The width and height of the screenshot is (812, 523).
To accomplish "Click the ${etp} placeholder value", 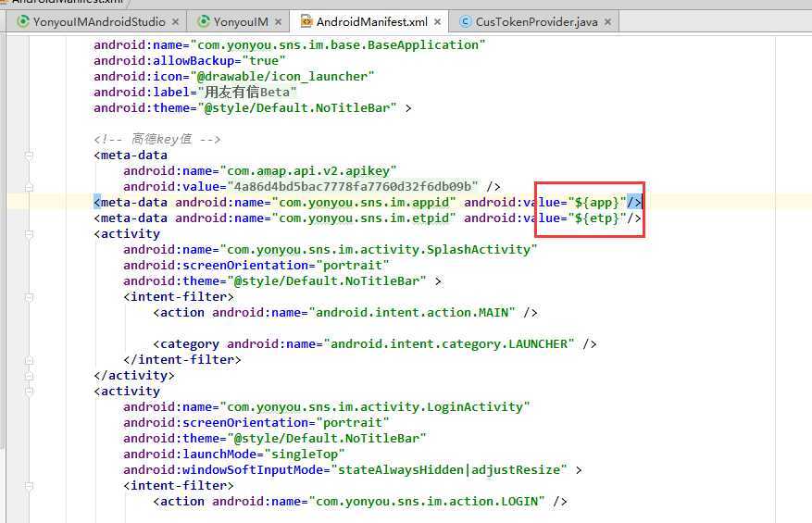I will 597,218.
